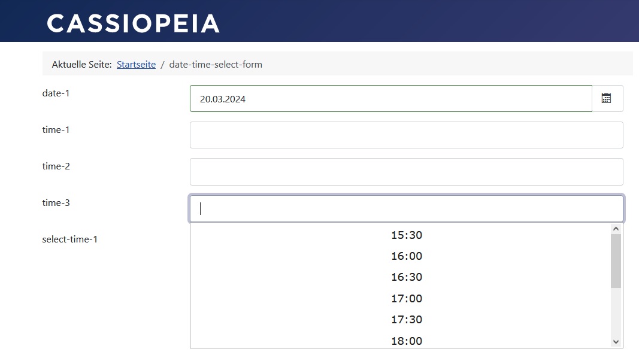
Task: Click the CASSIOPEIA site logo
Action: [134, 23]
